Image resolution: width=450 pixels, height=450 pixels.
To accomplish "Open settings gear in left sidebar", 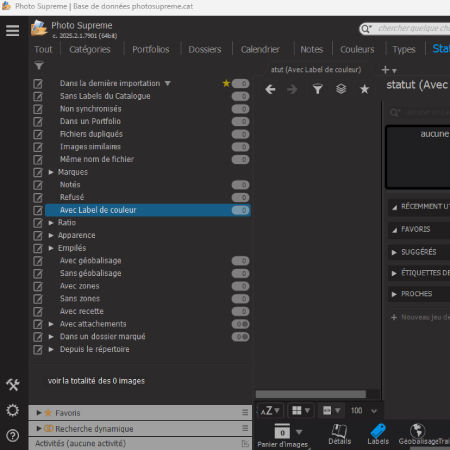I will (x=13, y=410).
